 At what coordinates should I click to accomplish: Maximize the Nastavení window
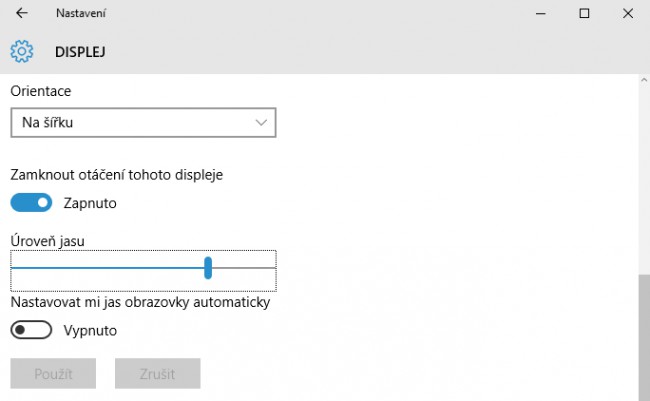pos(584,14)
